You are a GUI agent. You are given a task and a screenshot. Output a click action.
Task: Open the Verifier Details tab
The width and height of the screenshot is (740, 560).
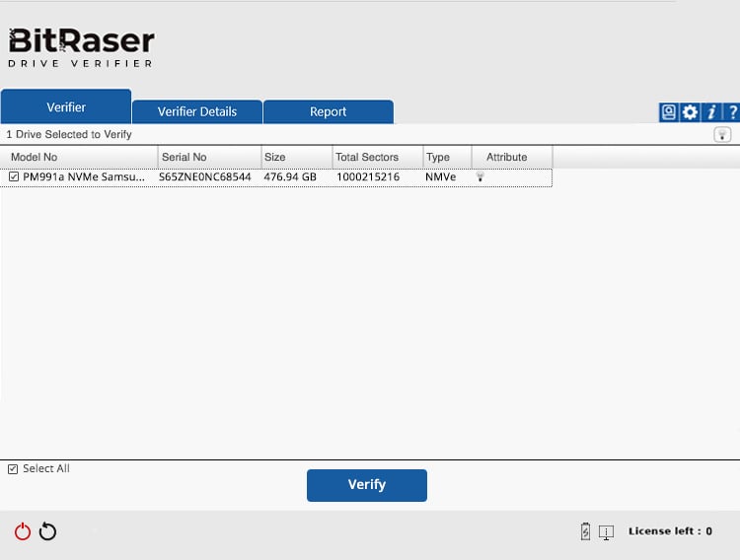(x=197, y=111)
